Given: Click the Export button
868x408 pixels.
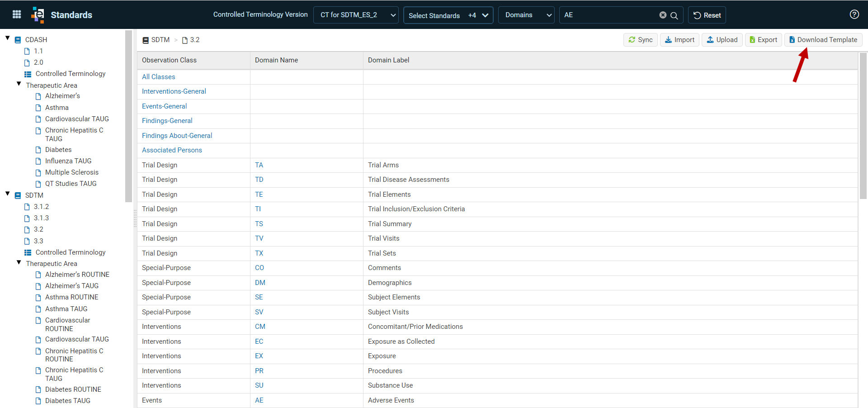Looking at the screenshot, I should [763, 40].
